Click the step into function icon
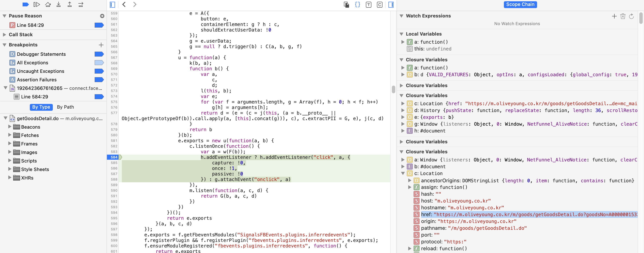 (59, 4)
